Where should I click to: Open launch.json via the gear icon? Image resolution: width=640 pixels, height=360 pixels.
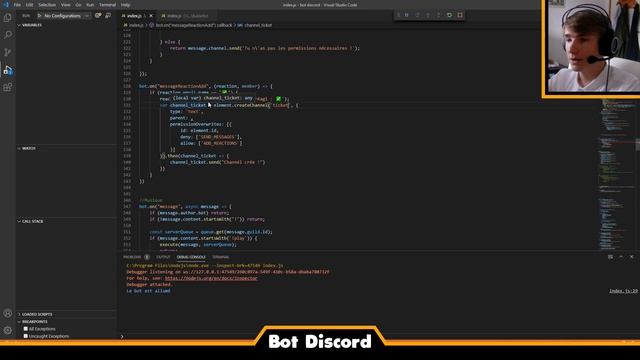point(98,16)
